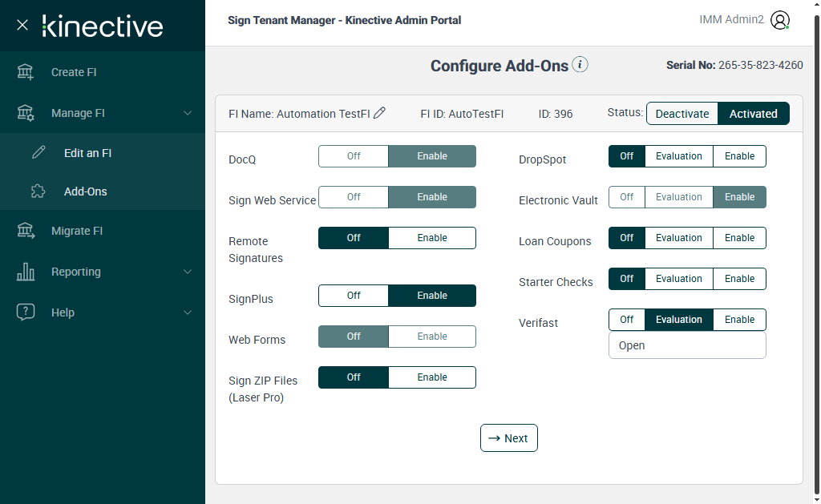Set Verifast to Enable
Image resolution: width=821 pixels, height=504 pixels.
pos(739,319)
